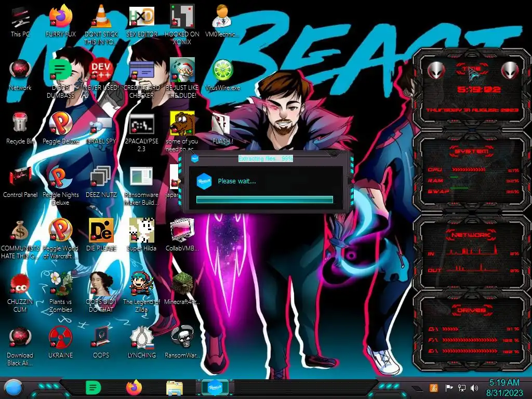Screen dimensions: 532x399
Task: Open the Action Center flag tray icon
Action: click(x=449, y=388)
